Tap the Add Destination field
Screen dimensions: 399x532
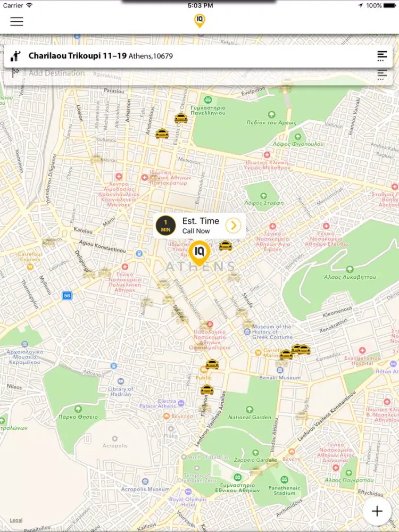[198, 73]
